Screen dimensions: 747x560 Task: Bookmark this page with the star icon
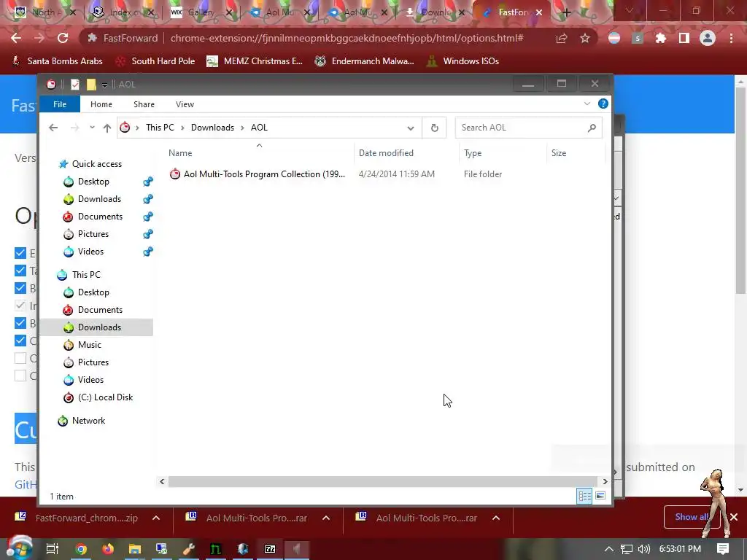[x=585, y=38]
